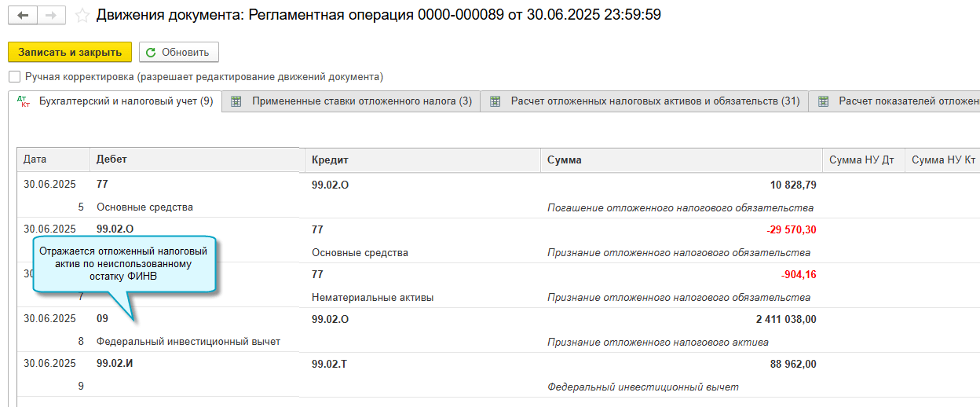Select the amount 2 411 038,00 cell

coord(785,319)
